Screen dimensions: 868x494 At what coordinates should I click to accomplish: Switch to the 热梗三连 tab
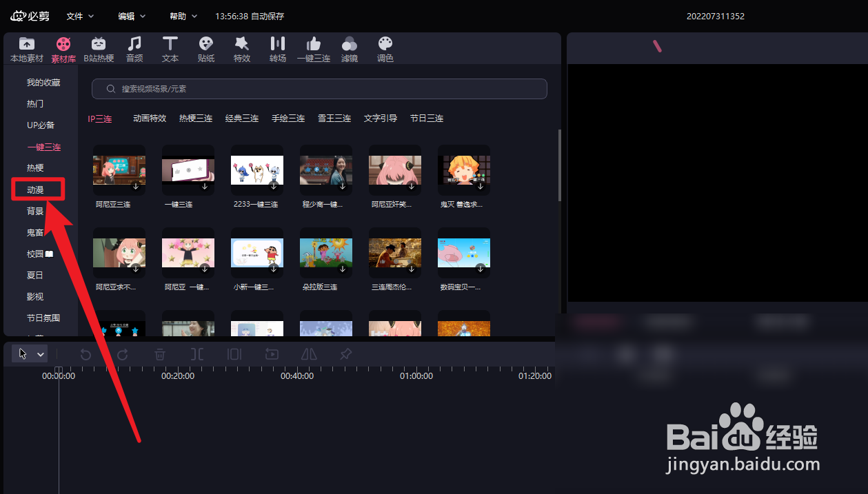click(196, 119)
